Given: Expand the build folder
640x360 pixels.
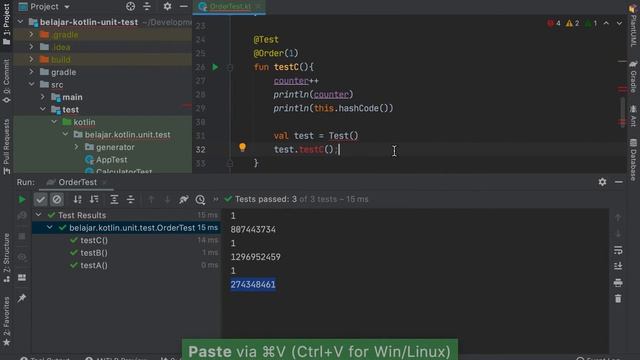Looking at the screenshot, I should coord(31,60).
